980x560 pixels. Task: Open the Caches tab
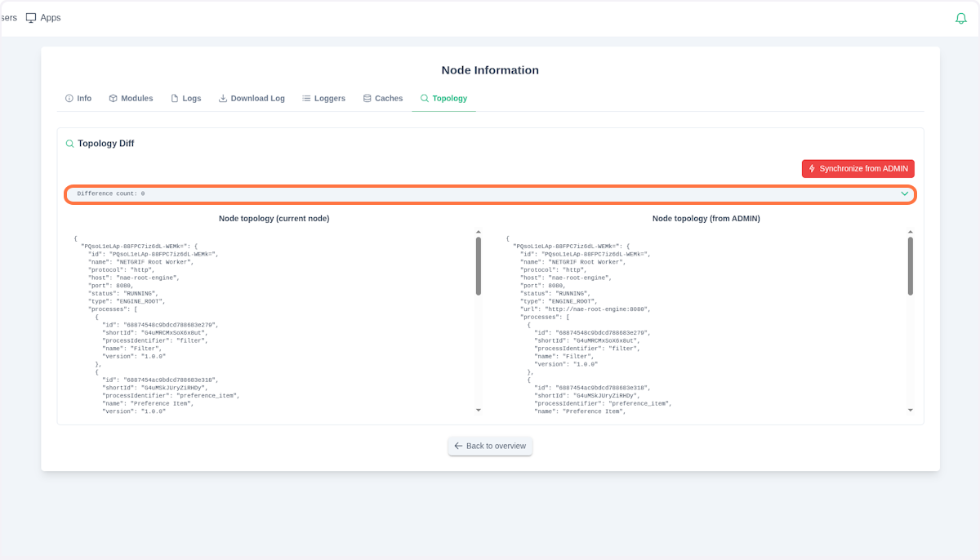point(382,98)
